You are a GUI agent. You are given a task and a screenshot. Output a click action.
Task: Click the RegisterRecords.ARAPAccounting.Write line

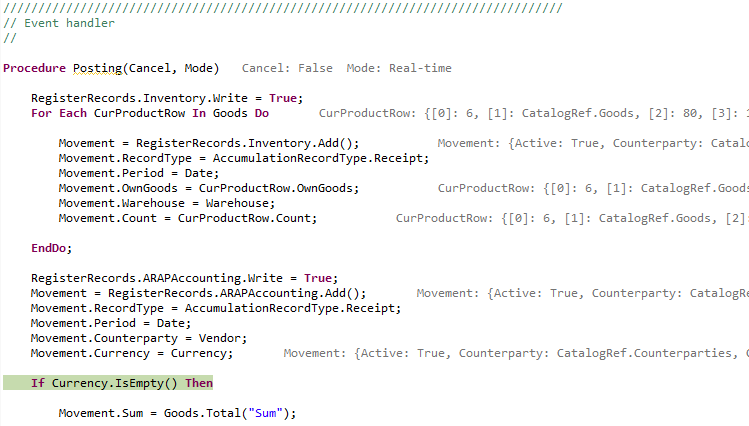coord(184,278)
